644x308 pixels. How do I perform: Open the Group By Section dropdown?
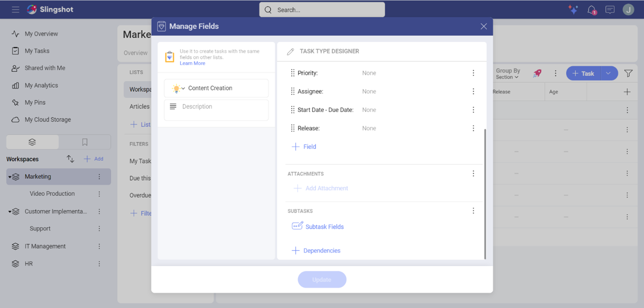point(508,74)
